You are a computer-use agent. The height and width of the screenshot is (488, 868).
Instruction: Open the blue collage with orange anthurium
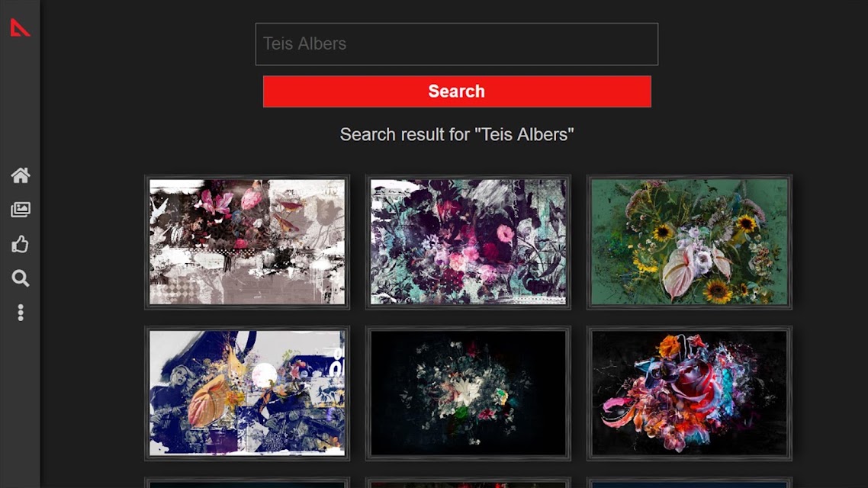tap(247, 393)
